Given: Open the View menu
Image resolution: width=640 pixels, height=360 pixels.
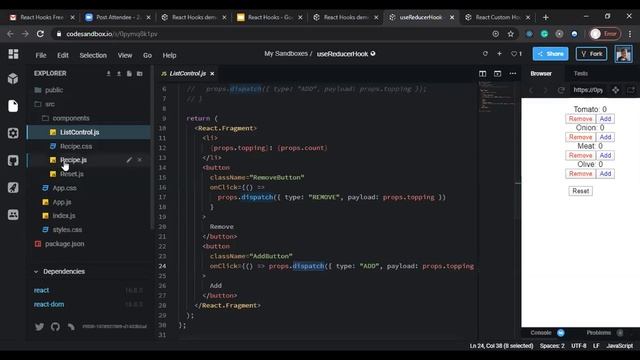Looking at the screenshot, I should coord(125,55).
